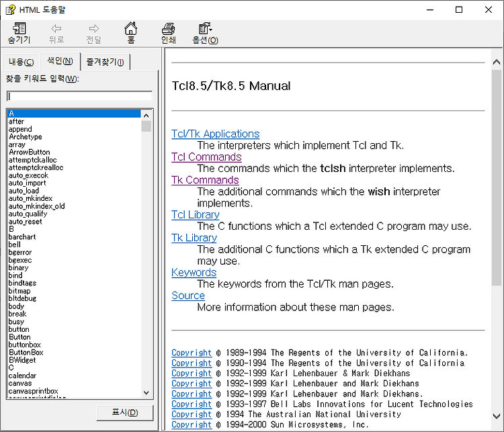Go to Home (홈) via house icon
This screenshot has width=504, height=432.
coord(131,28)
